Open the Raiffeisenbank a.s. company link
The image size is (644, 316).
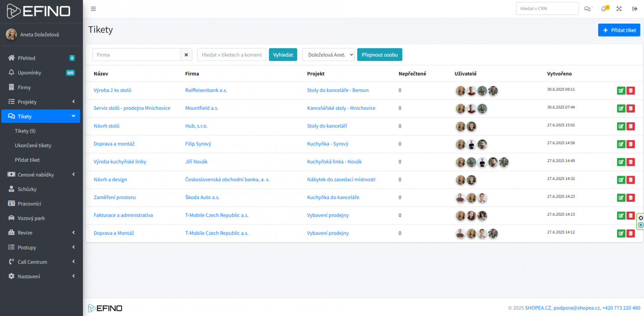tap(206, 91)
